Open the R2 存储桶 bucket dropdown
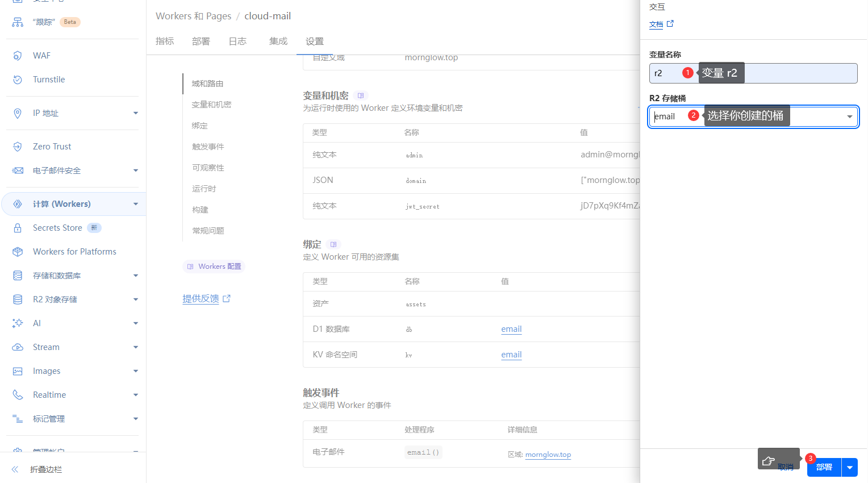 tap(849, 116)
